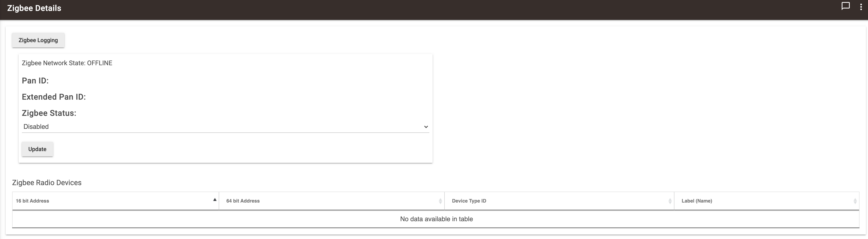Sort table by 64 bit Address column

tap(332, 201)
